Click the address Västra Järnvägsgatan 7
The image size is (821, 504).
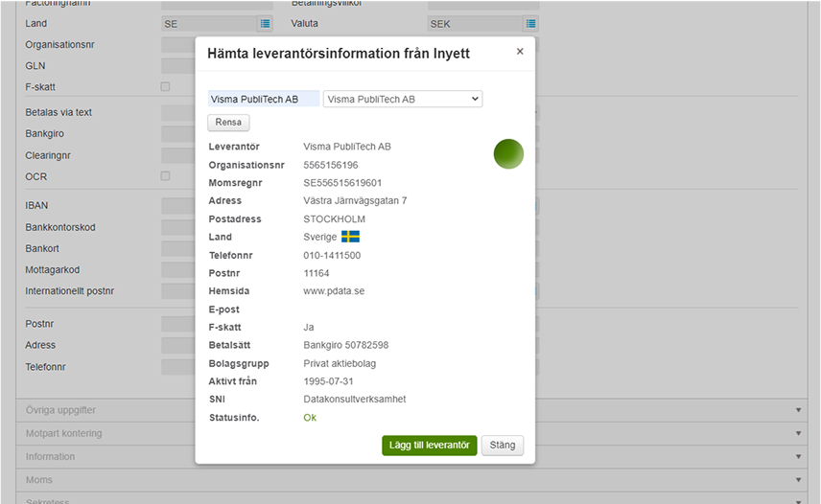coord(355,201)
